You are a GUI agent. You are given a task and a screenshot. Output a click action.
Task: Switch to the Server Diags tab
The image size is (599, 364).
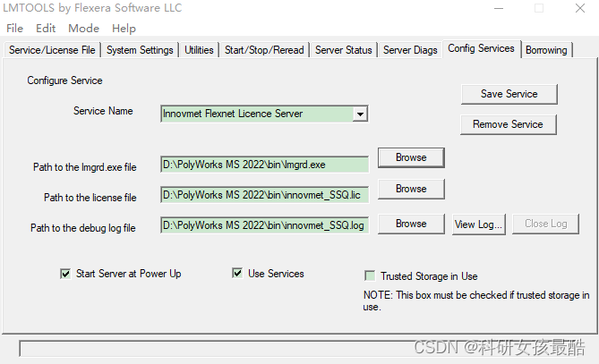coord(410,50)
